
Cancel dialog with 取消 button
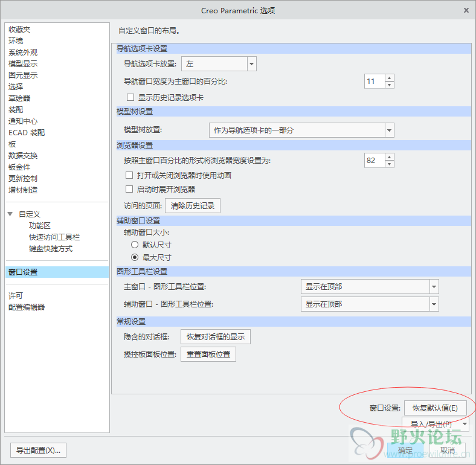pos(448,450)
